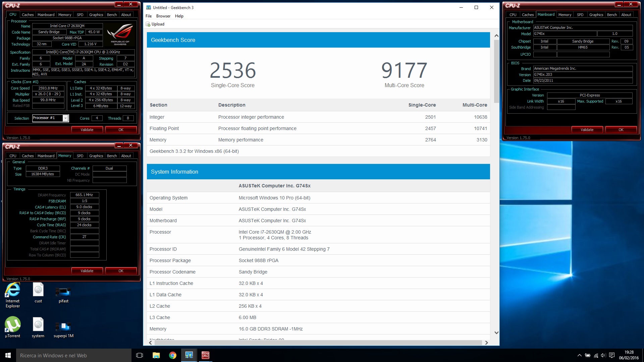644x362 pixels.
Task: Open the Help menu in Geekbench
Action: pos(179,16)
